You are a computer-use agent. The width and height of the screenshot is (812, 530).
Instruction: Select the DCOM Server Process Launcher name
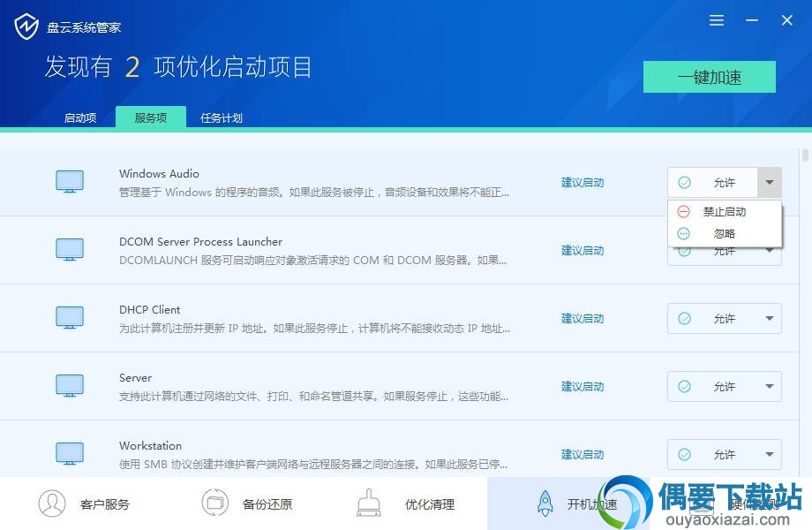[200, 241]
